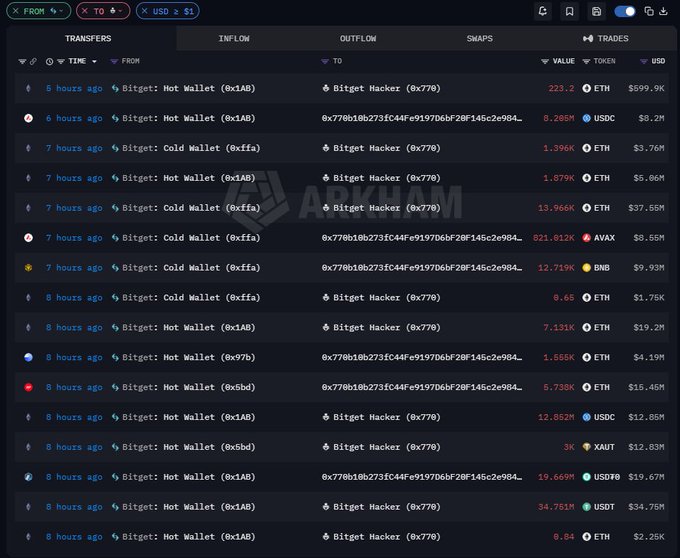Click the USD amount $2.25K

[x=649, y=537]
